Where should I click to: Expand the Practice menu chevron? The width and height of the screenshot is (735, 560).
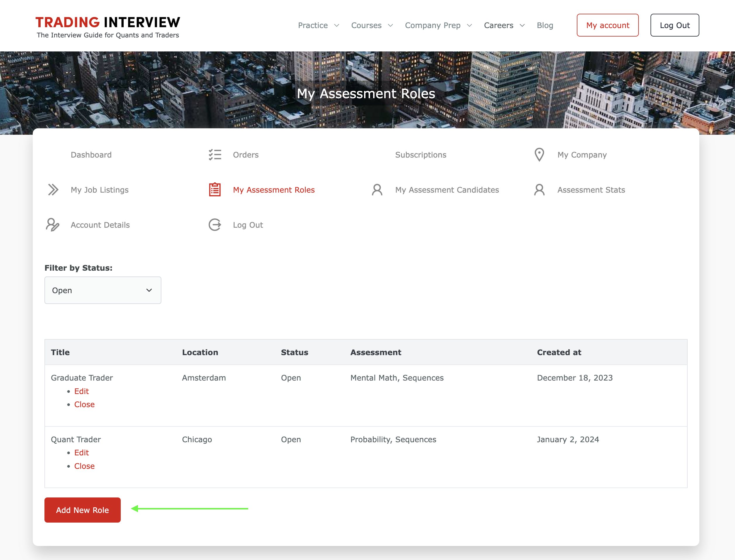(x=337, y=25)
